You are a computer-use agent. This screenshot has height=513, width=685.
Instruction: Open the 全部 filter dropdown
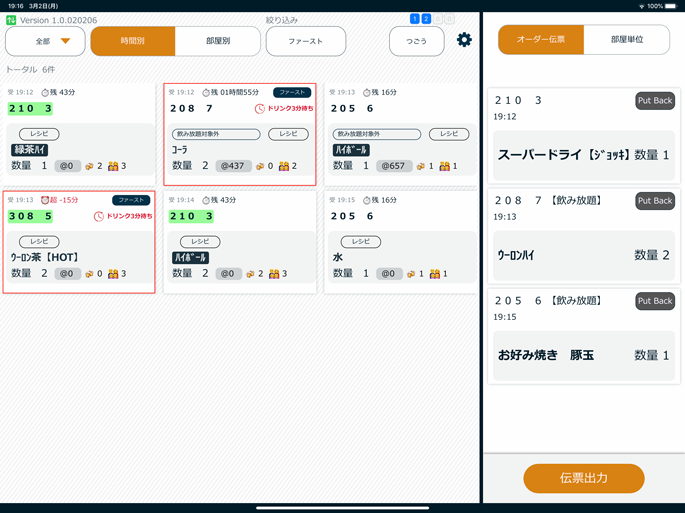tap(45, 41)
